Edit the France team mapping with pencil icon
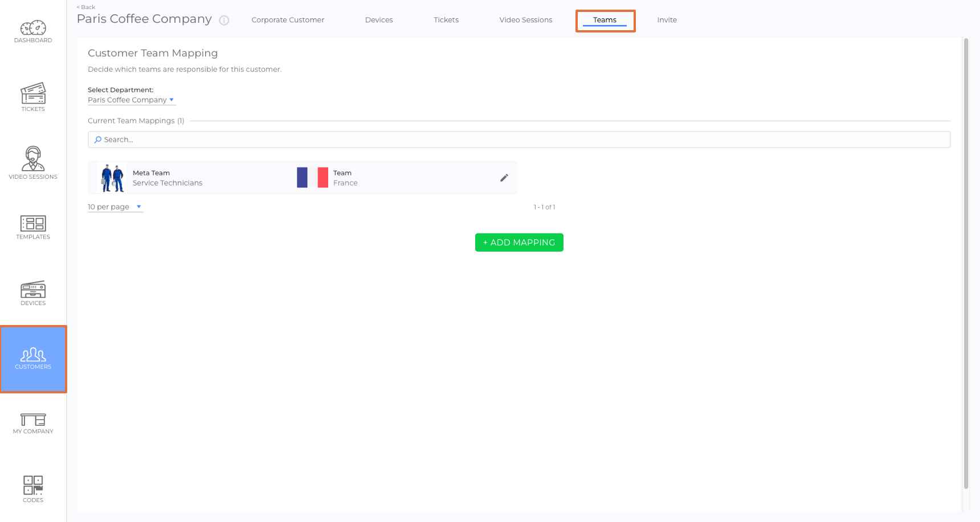This screenshot has width=980, height=522. click(504, 178)
